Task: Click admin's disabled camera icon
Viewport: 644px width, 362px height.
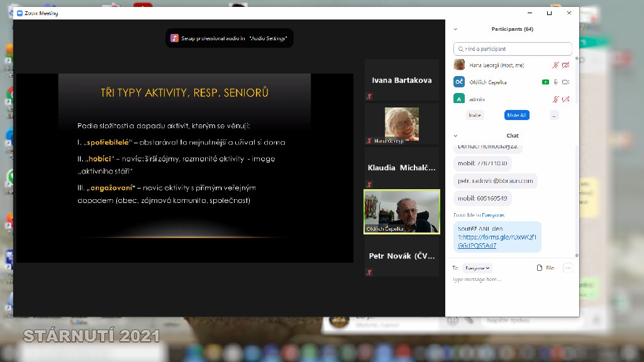Action: point(565,99)
